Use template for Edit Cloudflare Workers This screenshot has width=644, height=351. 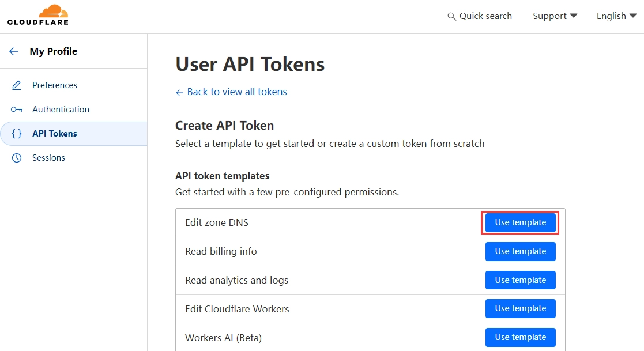click(520, 308)
